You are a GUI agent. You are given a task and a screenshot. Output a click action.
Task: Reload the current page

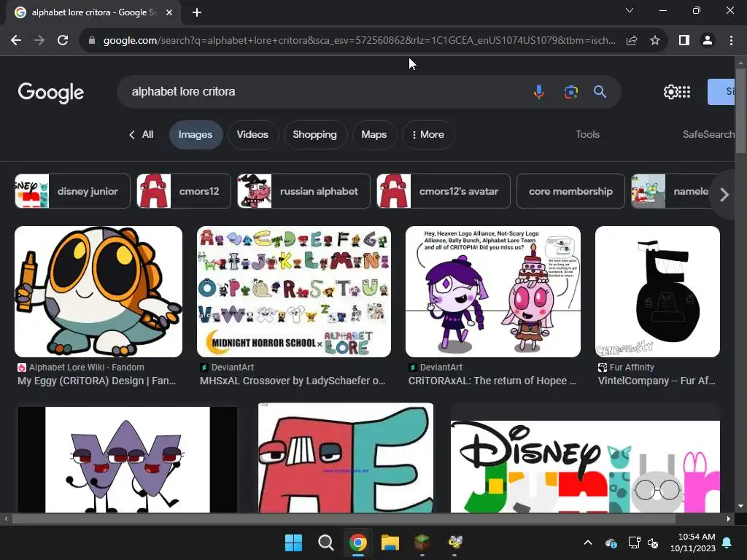(x=63, y=41)
